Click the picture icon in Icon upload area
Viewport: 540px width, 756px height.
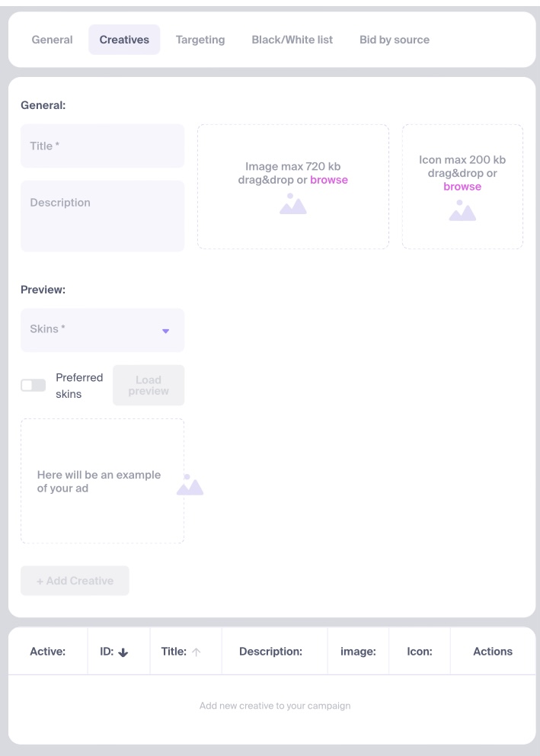click(462, 210)
